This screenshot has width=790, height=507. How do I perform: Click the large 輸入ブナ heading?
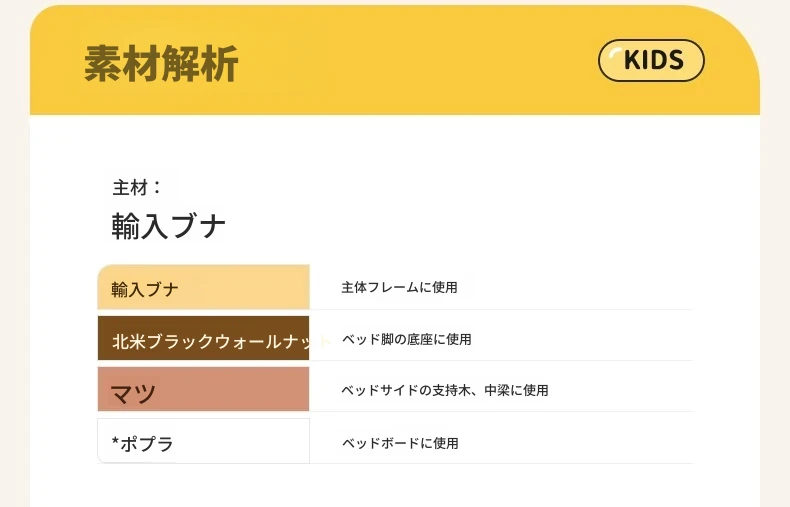[169, 226]
